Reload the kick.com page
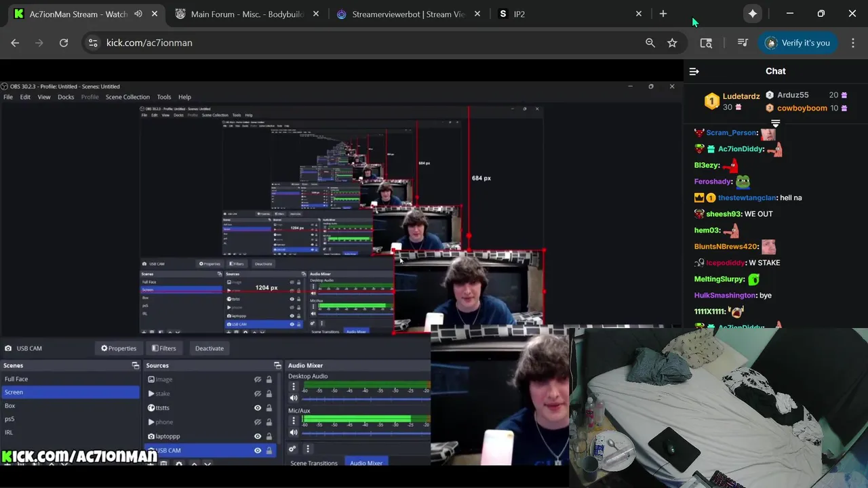This screenshot has height=488, width=868. click(x=64, y=43)
